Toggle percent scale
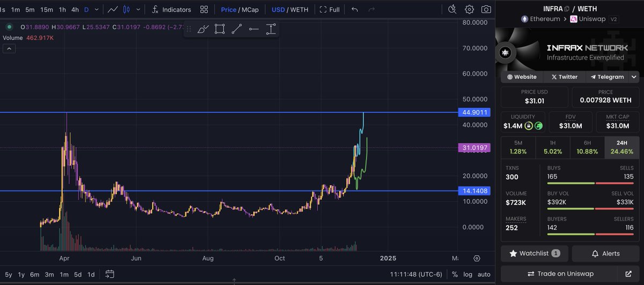Screen dimensions: 644x285 point(454,274)
